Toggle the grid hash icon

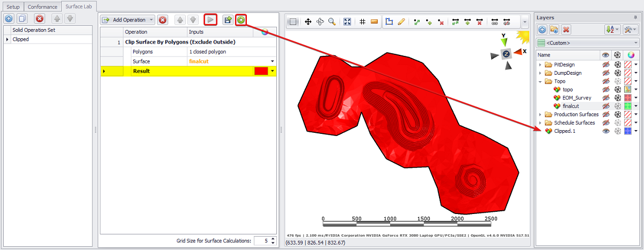[362, 22]
